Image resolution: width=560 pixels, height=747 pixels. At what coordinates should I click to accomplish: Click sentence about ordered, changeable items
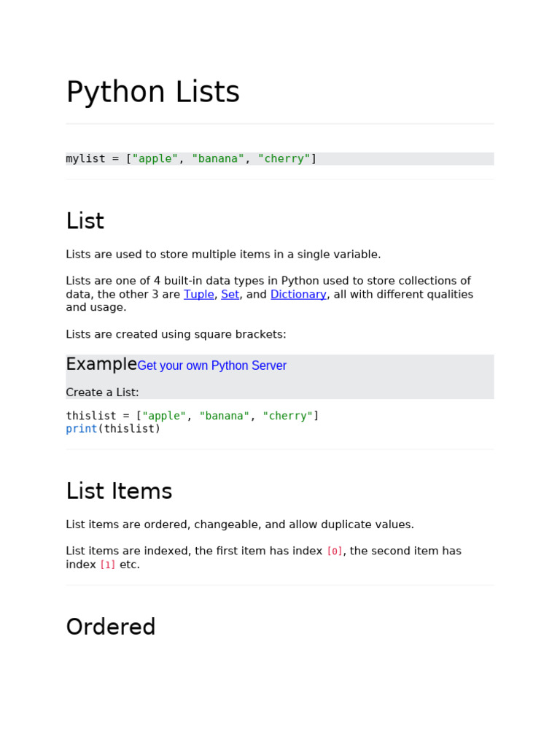(240, 525)
